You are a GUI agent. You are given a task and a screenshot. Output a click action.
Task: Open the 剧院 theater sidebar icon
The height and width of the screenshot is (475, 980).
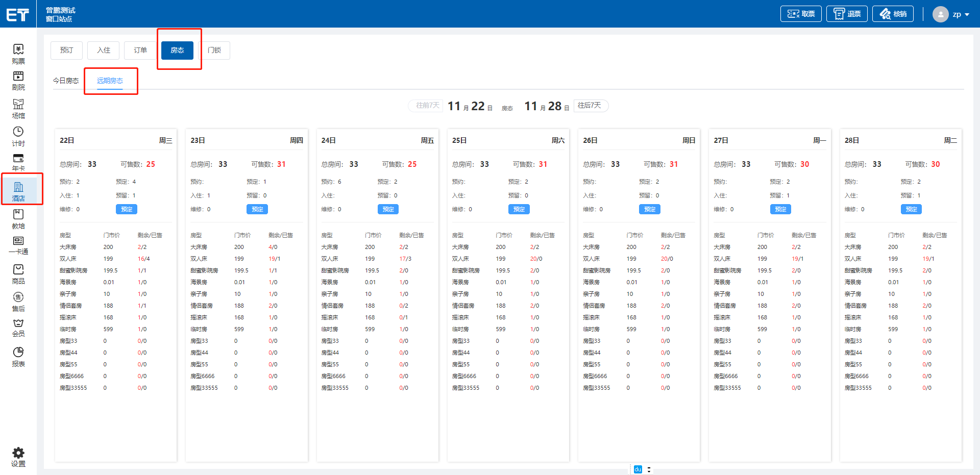point(18,81)
